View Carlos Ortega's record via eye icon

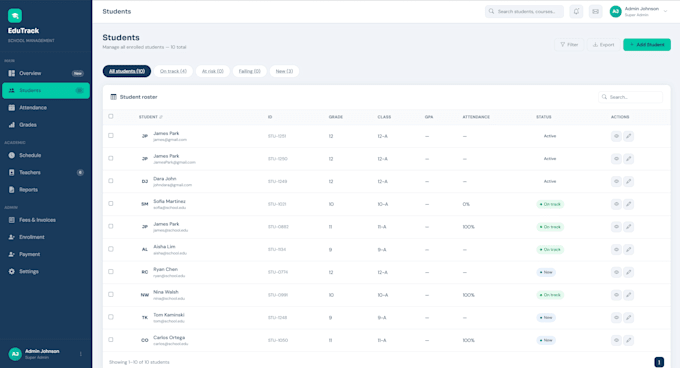(616, 340)
